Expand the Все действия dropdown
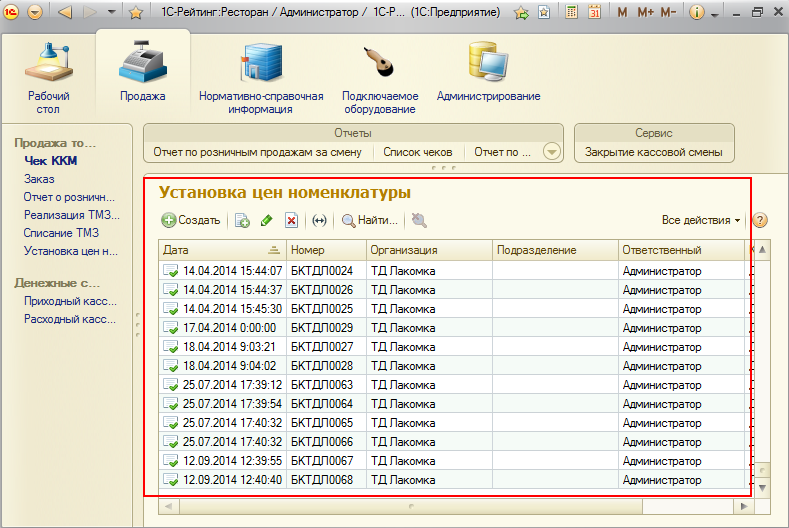 pyautogui.click(x=701, y=220)
